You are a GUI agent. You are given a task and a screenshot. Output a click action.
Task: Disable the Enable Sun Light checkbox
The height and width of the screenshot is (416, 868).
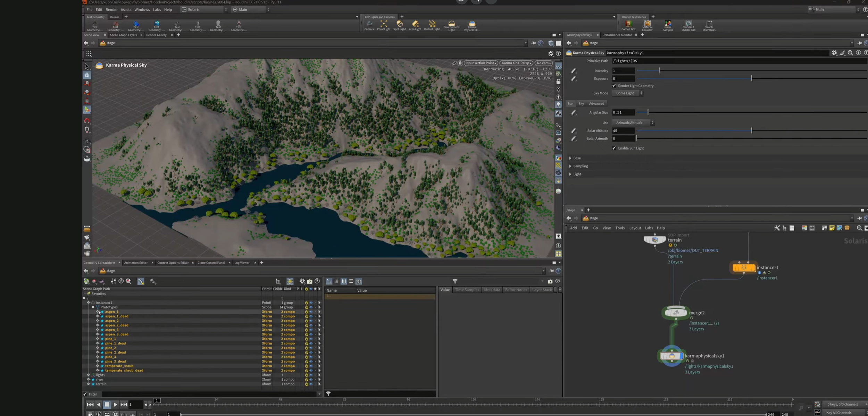[614, 148]
